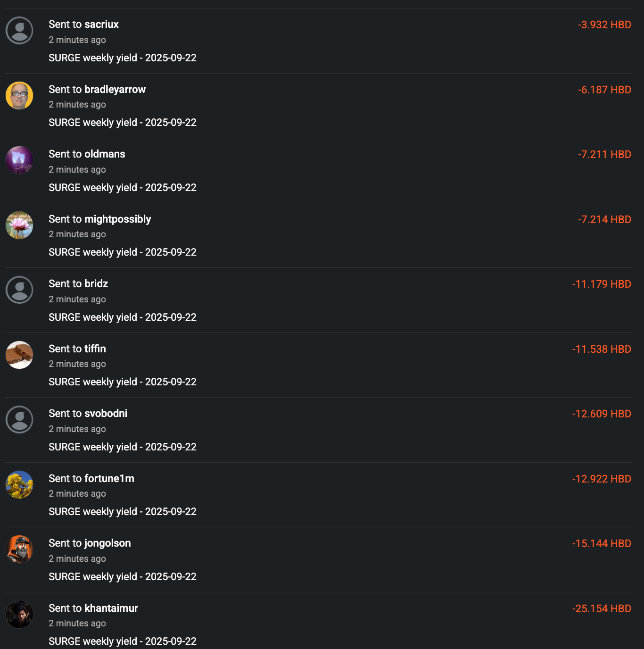Select the -25.154 HBD transfer amount
The width and height of the screenshot is (644, 649).
pyautogui.click(x=602, y=609)
